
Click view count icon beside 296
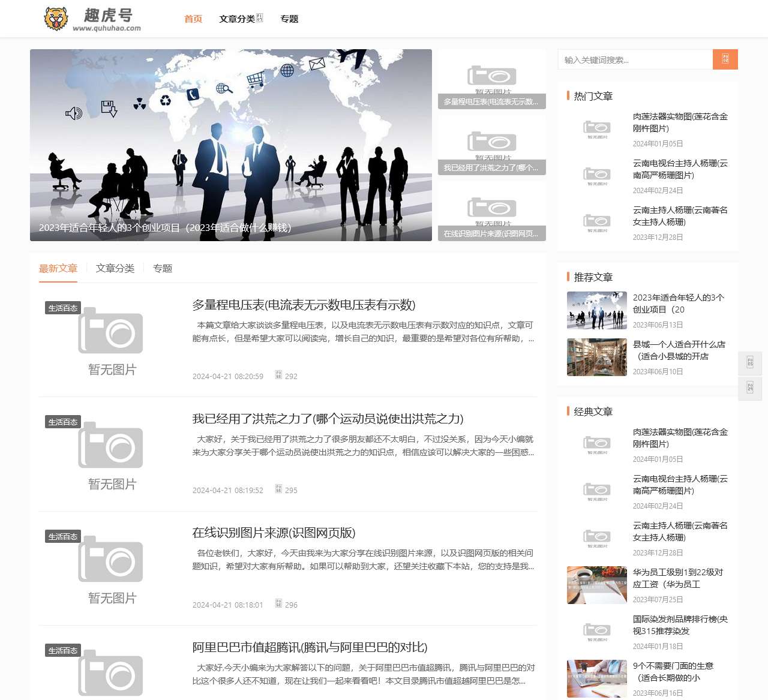(278, 603)
